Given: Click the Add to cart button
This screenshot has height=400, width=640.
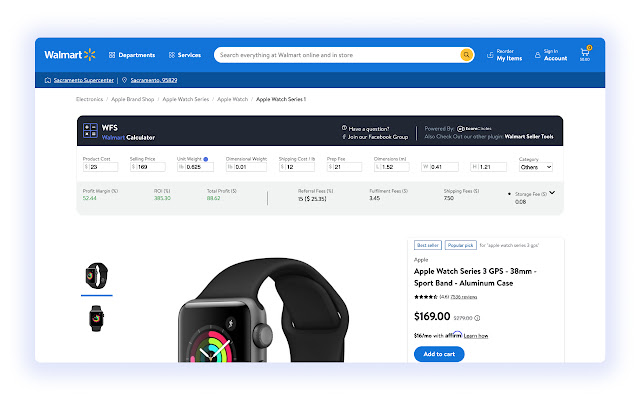Looking at the screenshot, I should [x=439, y=354].
